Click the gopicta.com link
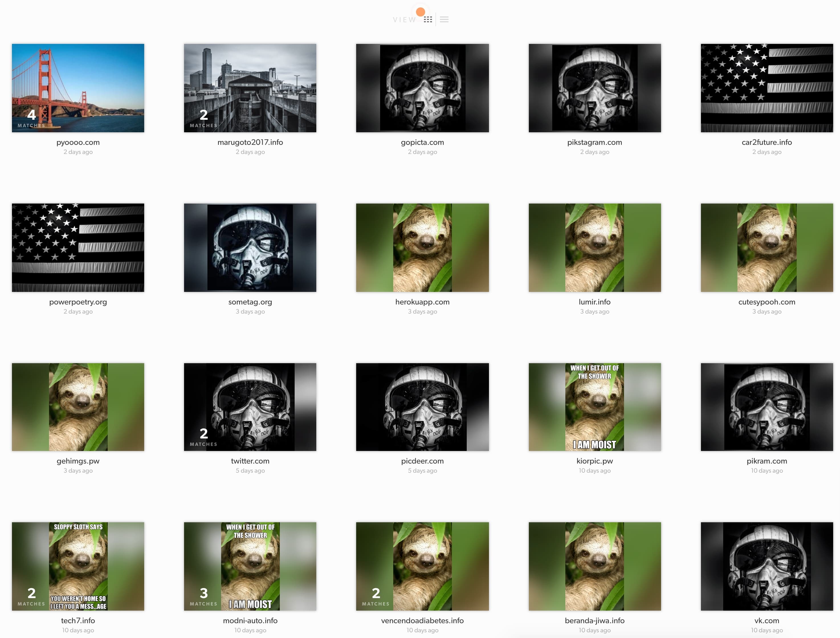840x638 pixels. [x=422, y=142]
